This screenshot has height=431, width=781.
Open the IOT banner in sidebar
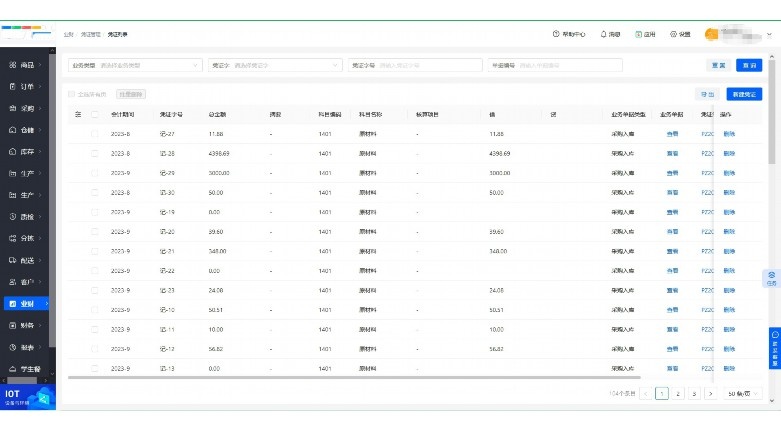click(x=28, y=397)
